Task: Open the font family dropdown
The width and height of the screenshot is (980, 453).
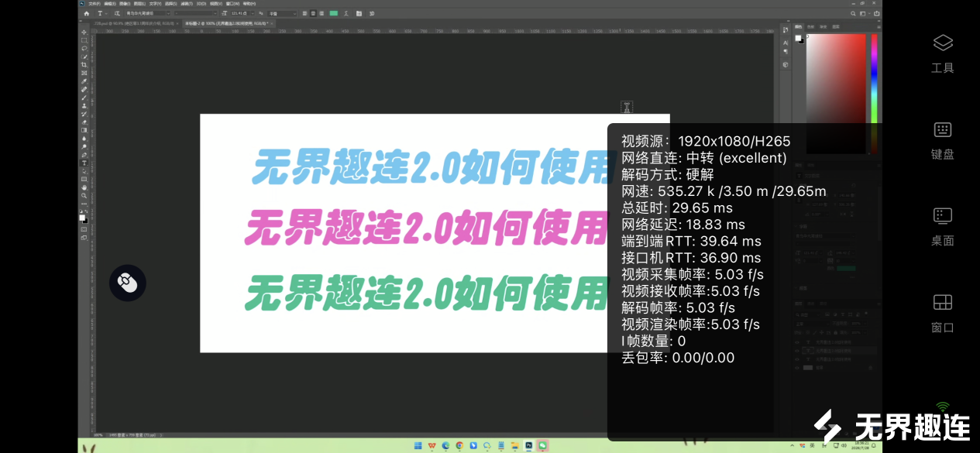Action: click(147, 13)
